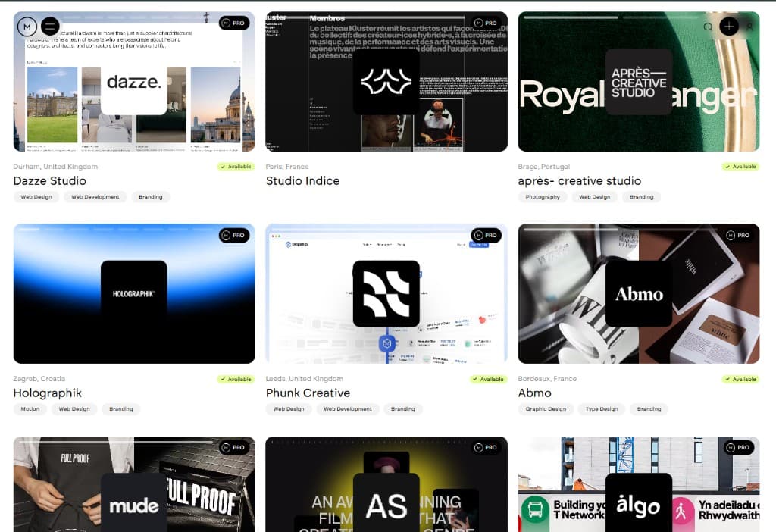Click the Après Creative Studio logo tile
The height and width of the screenshot is (532, 776).
pyautogui.click(x=638, y=82)
